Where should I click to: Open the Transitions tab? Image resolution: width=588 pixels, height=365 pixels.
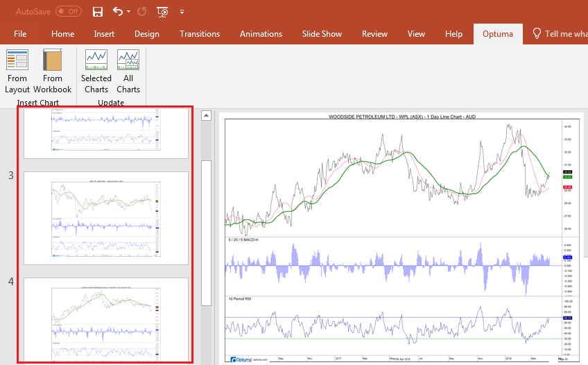200,34
